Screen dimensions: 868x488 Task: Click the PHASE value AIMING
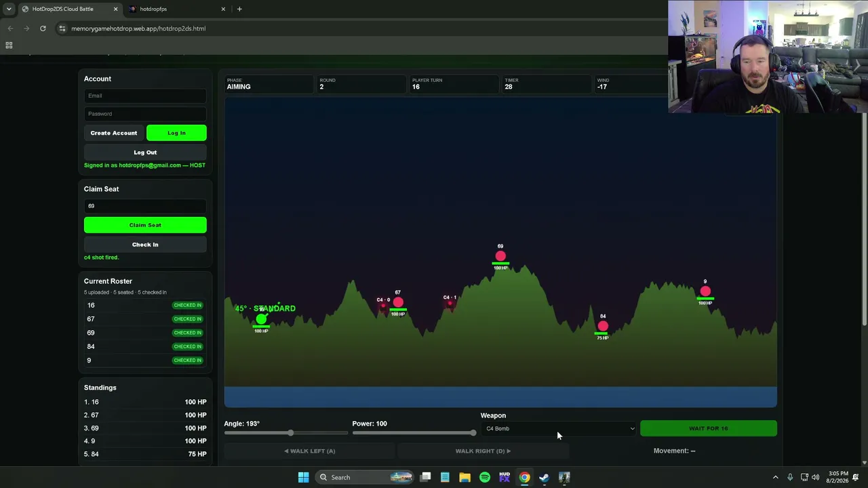point(239,87)
